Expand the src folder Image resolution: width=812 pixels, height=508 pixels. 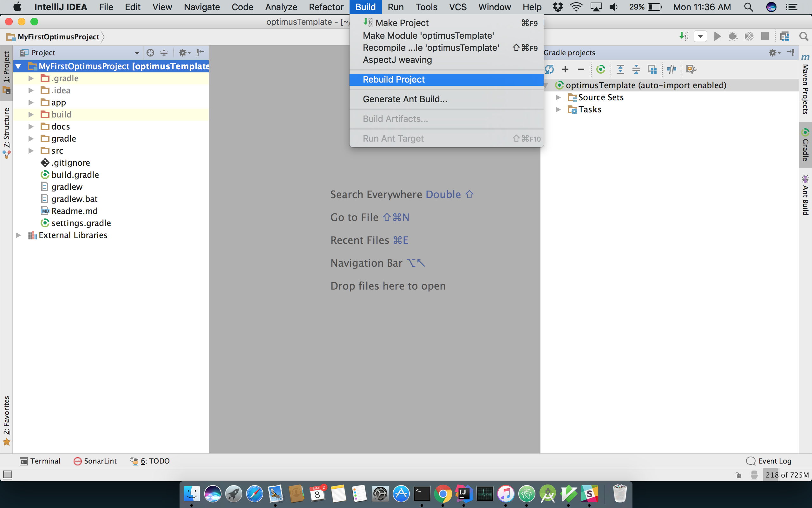tap(31, 151)
